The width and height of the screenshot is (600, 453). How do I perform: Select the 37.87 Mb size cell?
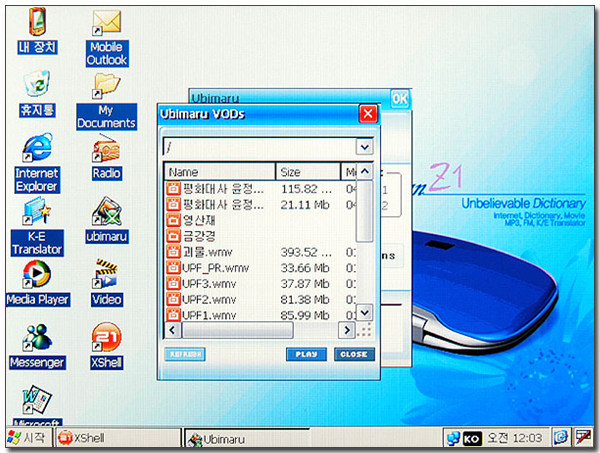click(305, 284)
